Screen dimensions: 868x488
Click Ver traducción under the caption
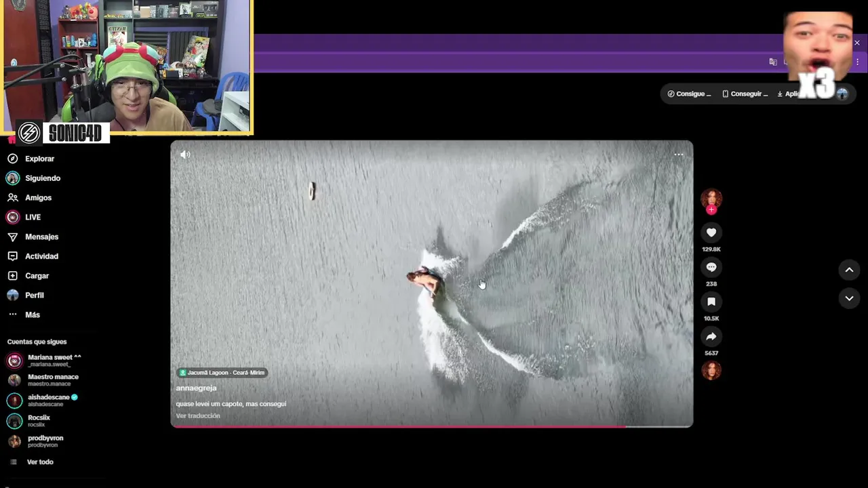click(x=198, y=416)
